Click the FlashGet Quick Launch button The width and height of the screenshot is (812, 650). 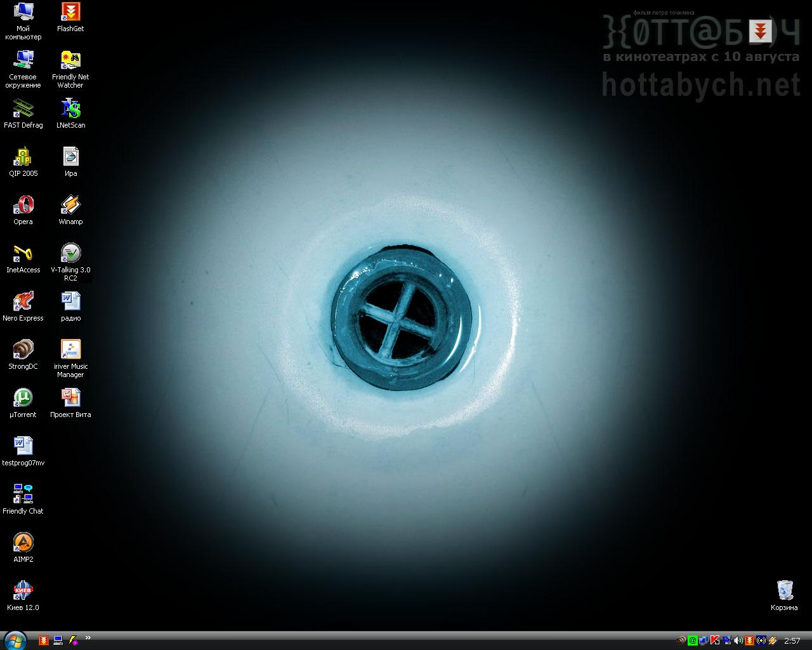point(44,640)
